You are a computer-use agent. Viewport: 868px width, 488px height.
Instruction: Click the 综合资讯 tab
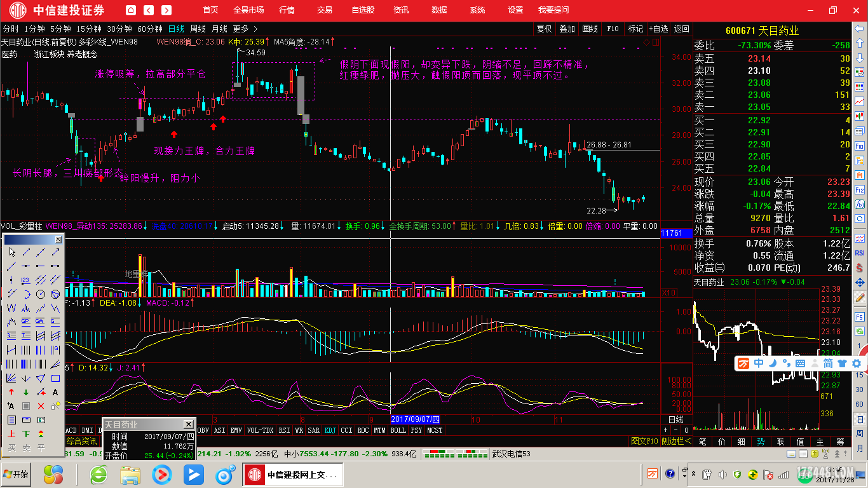(x=82, y=441)
